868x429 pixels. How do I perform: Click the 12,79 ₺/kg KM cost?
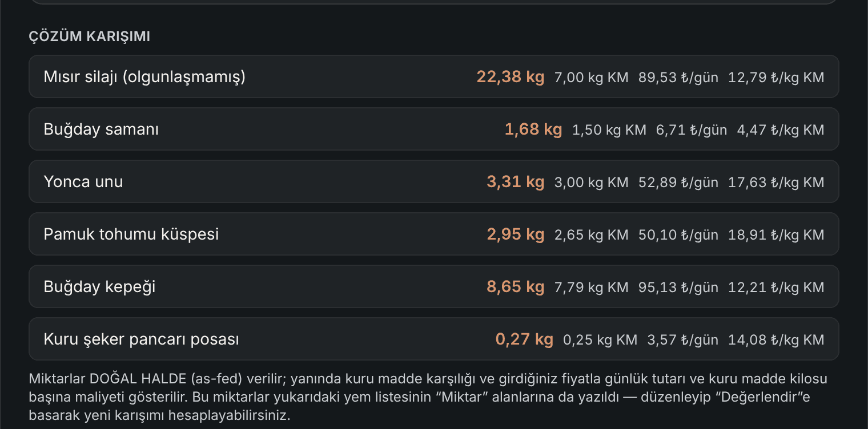[776, 77]
